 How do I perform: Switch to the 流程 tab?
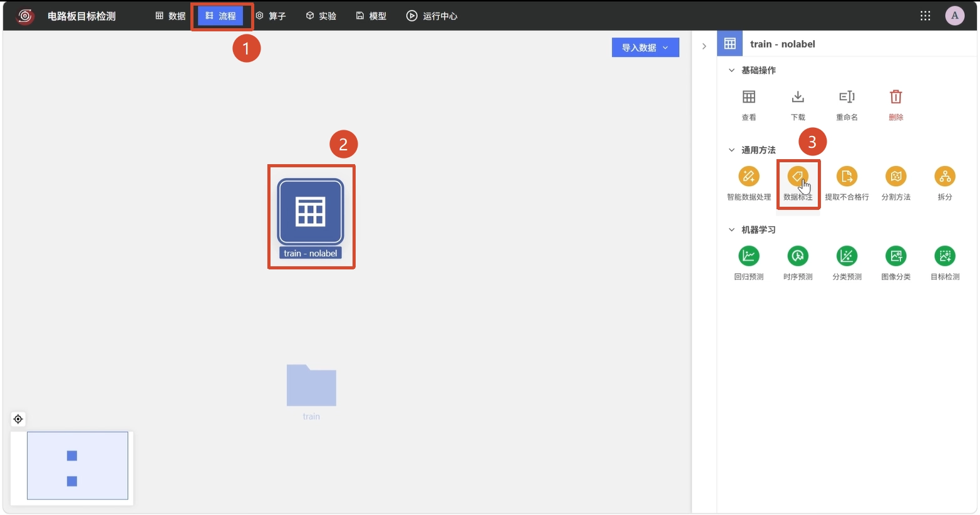[x=220, y=16]
